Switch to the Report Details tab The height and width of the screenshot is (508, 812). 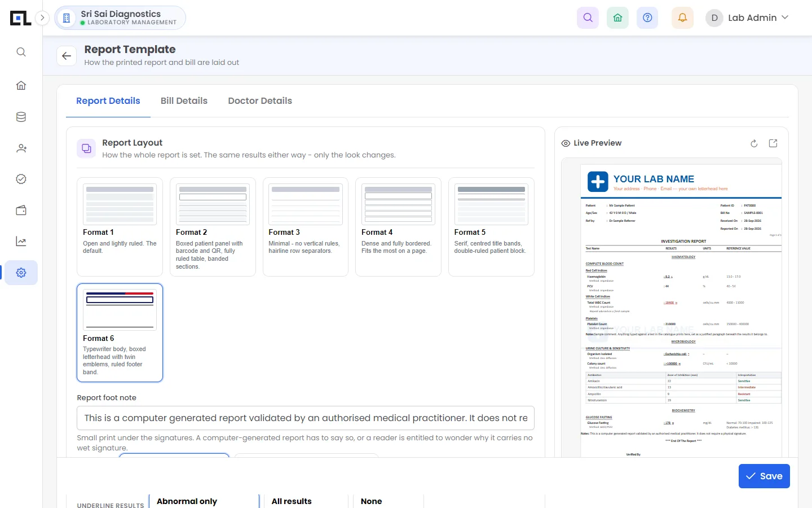(108, 101)
